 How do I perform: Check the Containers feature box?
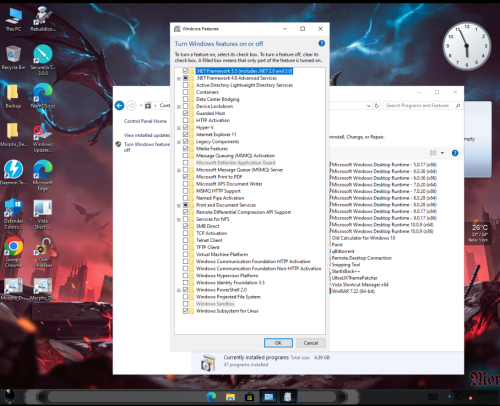coord(185,92)
